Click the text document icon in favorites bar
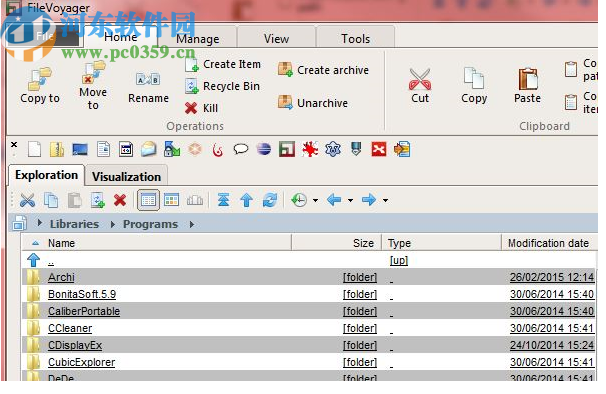Viewport: 606px width, 394px height. [x=103, y=149]
